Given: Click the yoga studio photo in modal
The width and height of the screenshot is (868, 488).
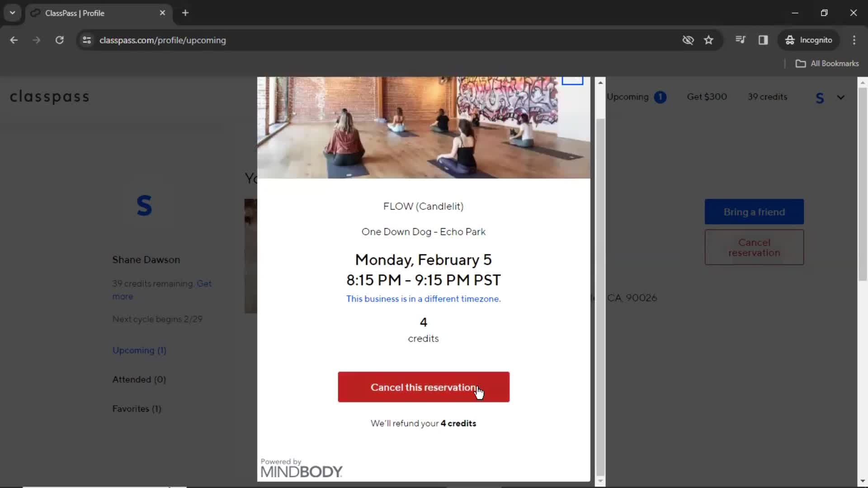Looking at the screenshot, I should click(x=424, y=128).
